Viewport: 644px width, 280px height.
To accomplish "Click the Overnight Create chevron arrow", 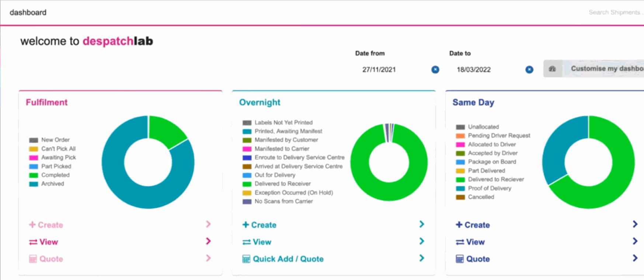I will tap(422, 224).
